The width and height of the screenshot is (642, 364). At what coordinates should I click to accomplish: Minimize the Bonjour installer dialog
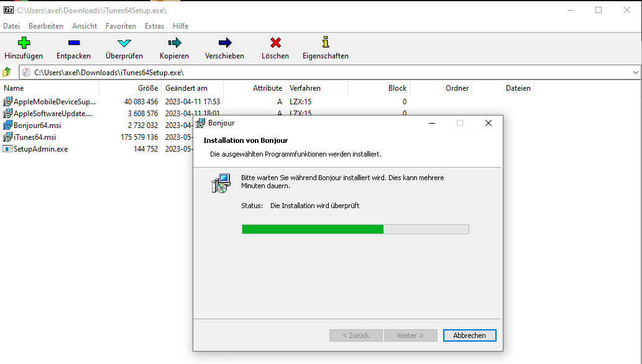431,123
